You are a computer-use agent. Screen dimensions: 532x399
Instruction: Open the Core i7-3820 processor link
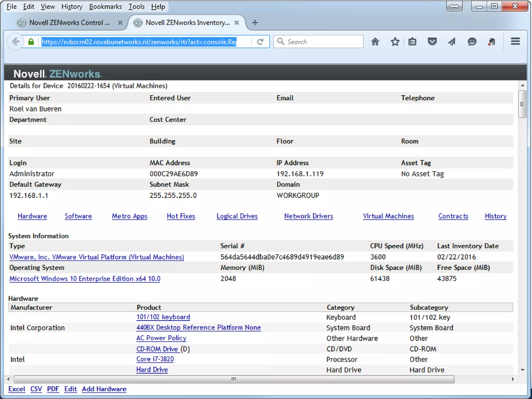click(155, 359)
